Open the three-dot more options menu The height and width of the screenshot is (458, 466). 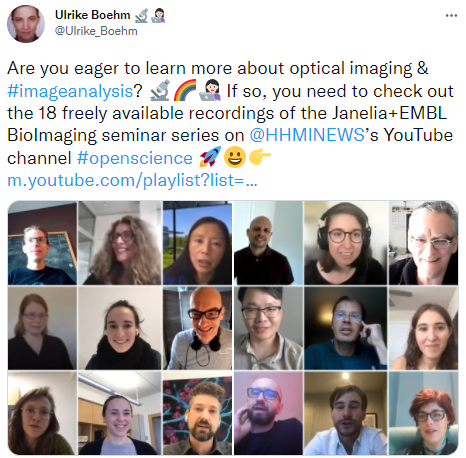(x=451, y=15)
